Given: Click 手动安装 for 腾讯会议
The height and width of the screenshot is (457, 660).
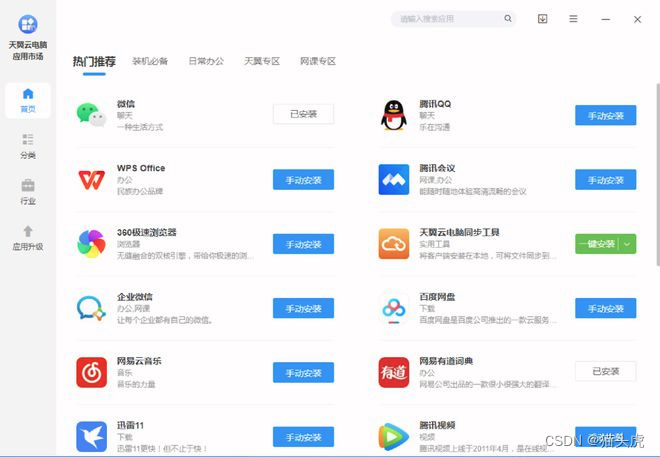Looking at the screenshot, I should pos(606,180).
